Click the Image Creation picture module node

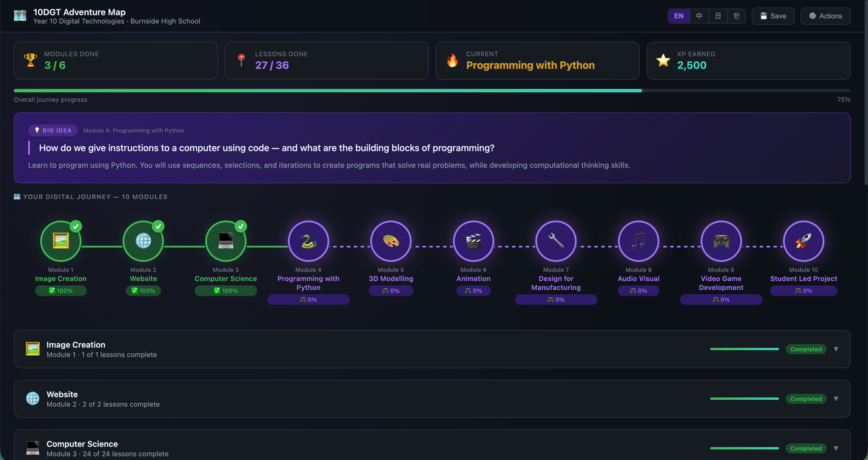pyautogui.click(x=61, y=241)
